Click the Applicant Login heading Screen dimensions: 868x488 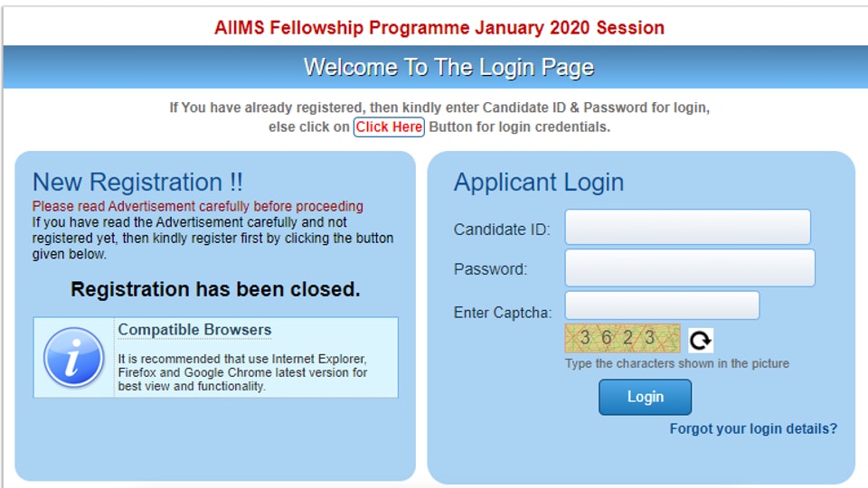coord(539,183)
